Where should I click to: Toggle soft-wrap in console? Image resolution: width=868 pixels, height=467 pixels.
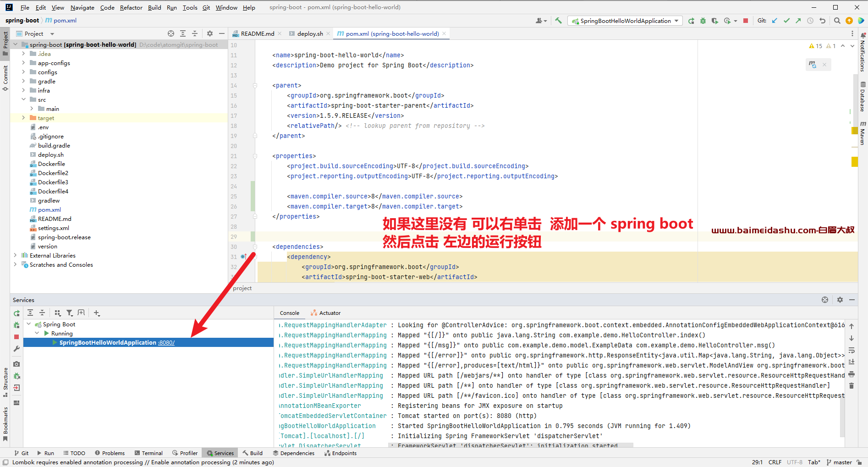[x=852, y=350]
